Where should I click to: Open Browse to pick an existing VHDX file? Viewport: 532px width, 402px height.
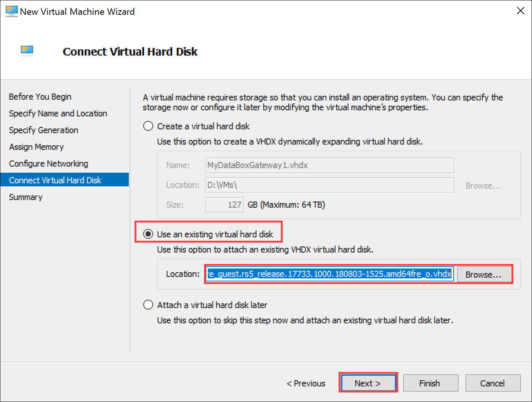coord(484,274)
